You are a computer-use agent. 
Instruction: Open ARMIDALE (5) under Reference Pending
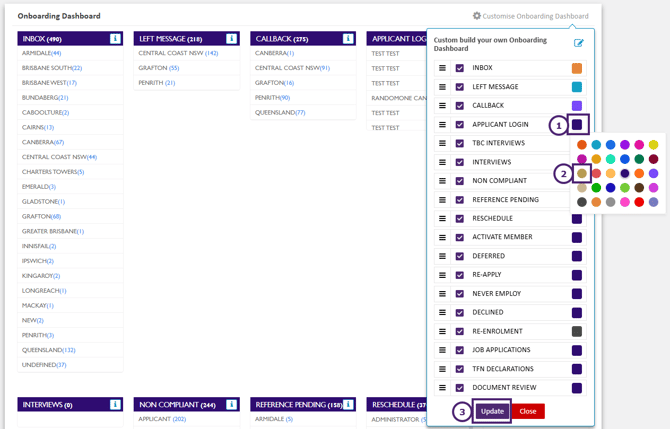click(274, 419)
